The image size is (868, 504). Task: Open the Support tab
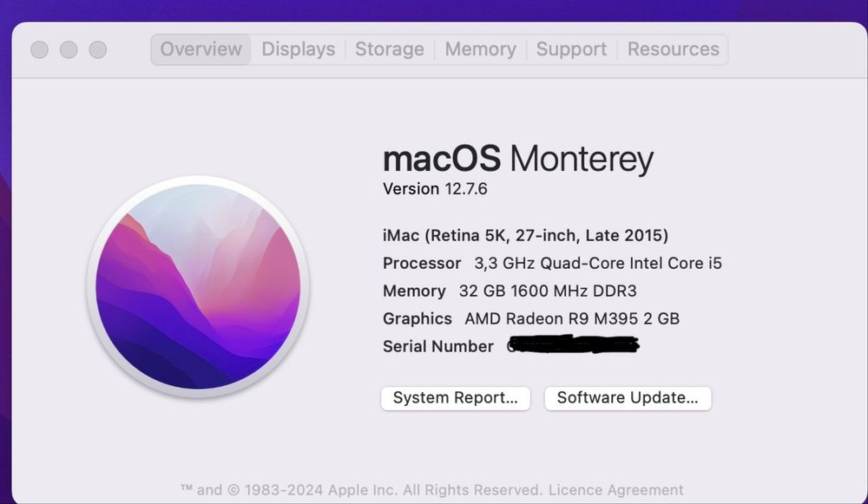(x=571, y=49)
